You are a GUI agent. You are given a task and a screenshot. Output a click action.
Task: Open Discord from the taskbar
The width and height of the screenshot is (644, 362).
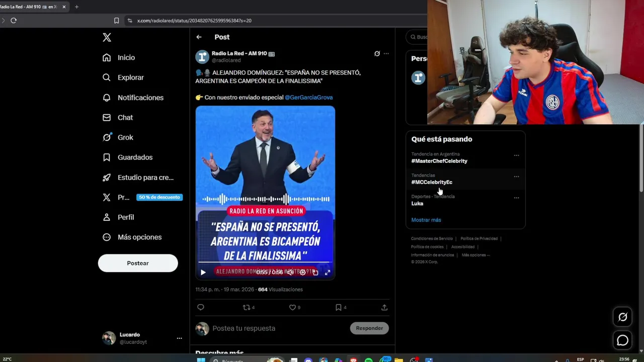308,360
